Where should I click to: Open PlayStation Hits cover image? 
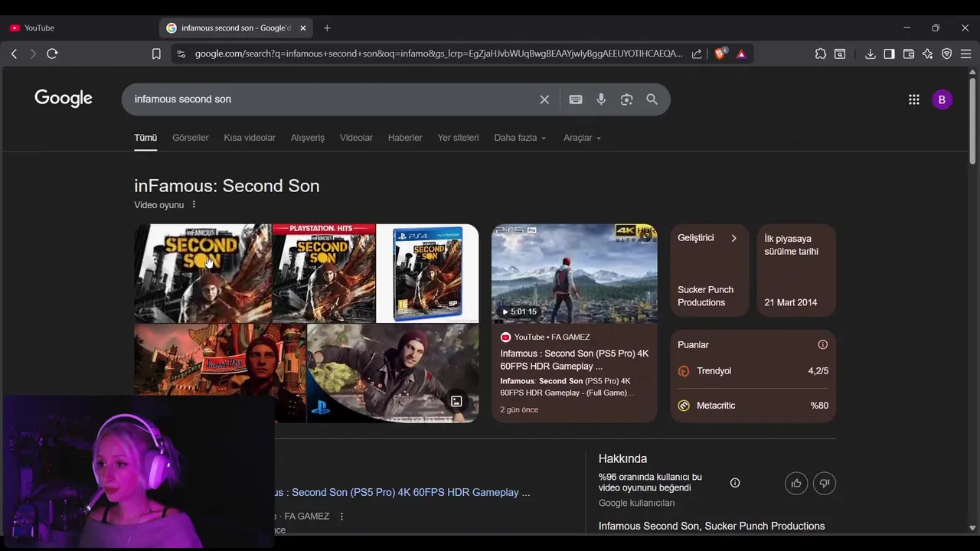click(324, 273)
